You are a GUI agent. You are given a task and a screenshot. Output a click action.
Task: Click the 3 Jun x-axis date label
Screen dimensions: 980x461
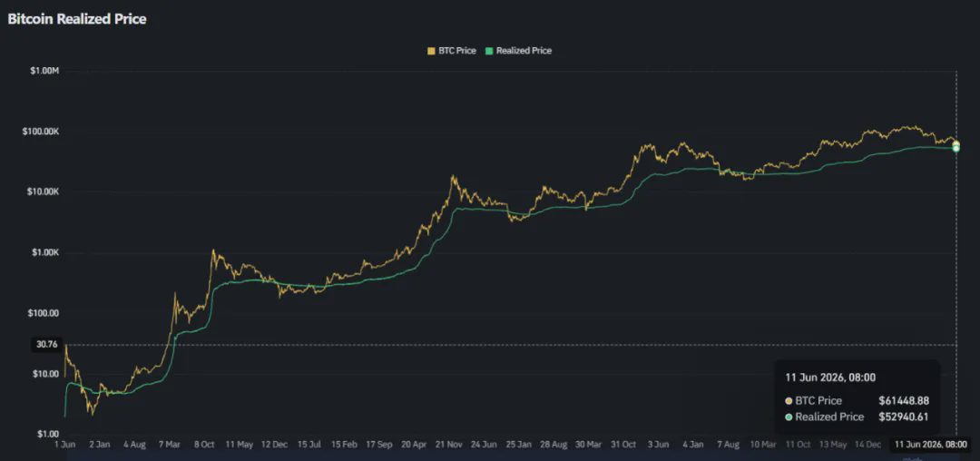click(658, 445)
